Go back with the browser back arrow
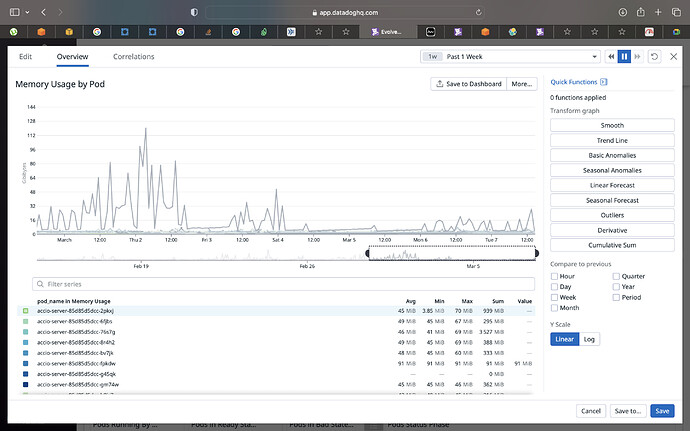Image resolution: width=690 pixels, height=431 pixels. tap(44, 12)
